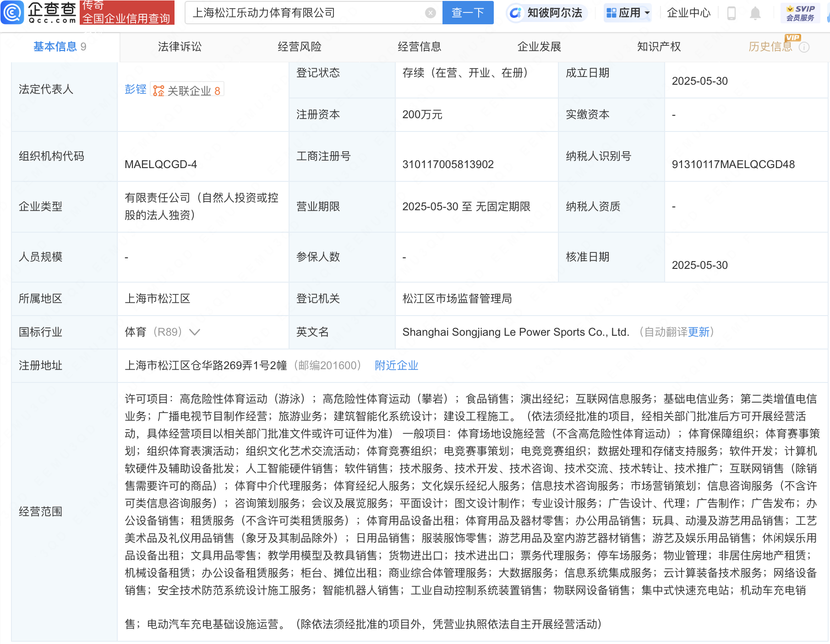Click 更新 link next to English name
This screenshot has height=644, width=830.
(x=699, y=332)
